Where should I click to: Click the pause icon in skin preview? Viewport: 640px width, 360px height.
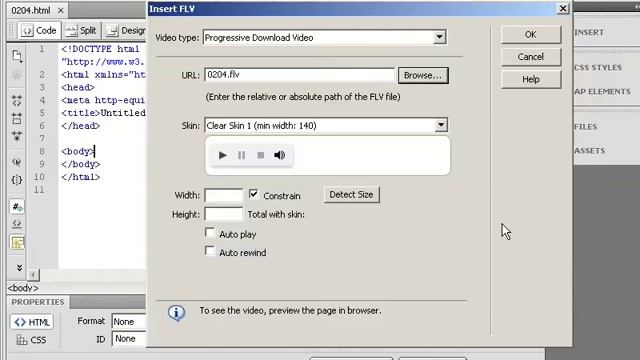tap(241, 155)
